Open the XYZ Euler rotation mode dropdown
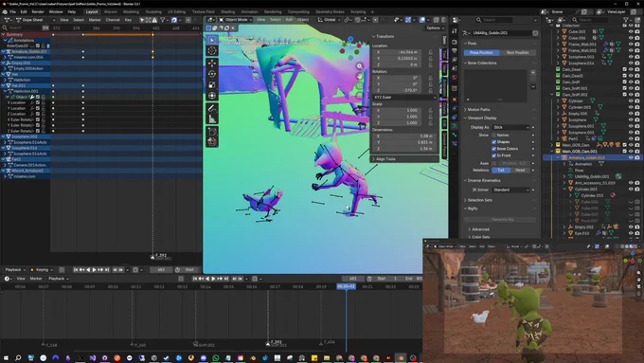This screenshot has width=644, height=363. (404, 98)
